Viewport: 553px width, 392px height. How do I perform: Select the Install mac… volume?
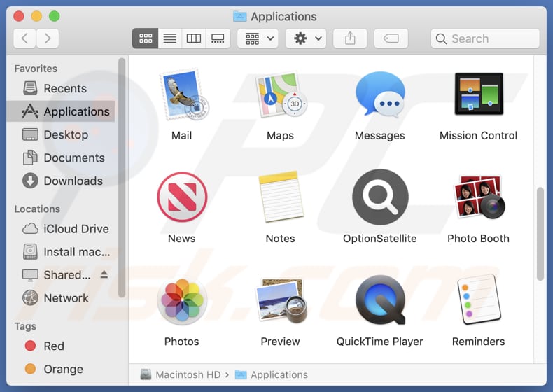[x=61, y=252]
